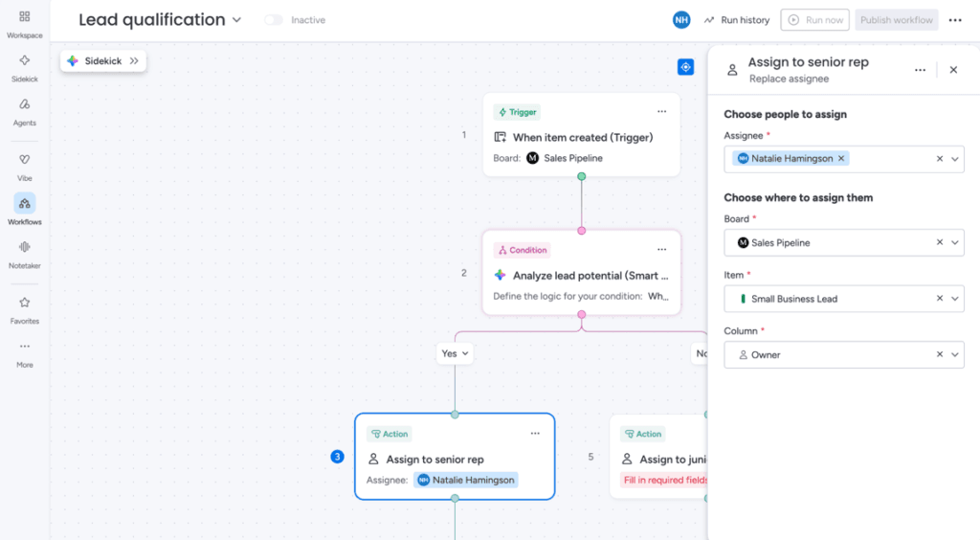The height and width of the screenshot is (540, 980).
Task: Clear the Column field selection
Action: [940, 354]
